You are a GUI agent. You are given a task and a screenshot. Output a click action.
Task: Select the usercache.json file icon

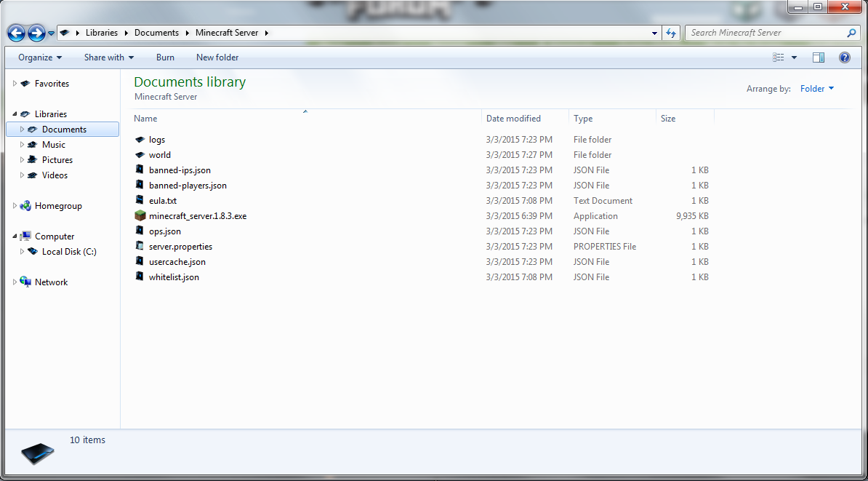pyautogui.click(x=140, y=261)
